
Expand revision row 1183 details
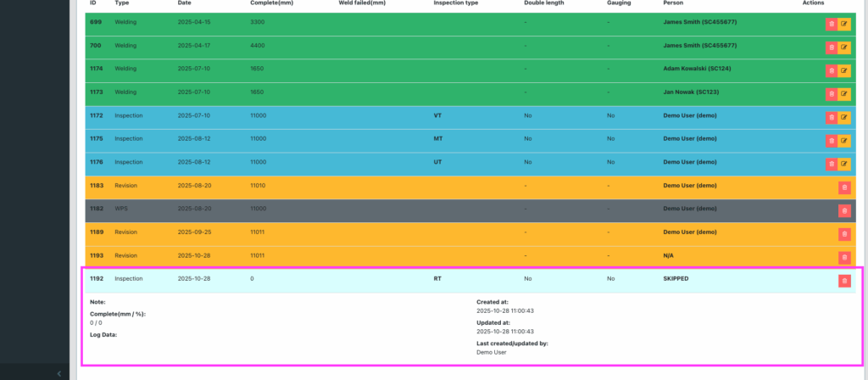click(x=339, y=185)
